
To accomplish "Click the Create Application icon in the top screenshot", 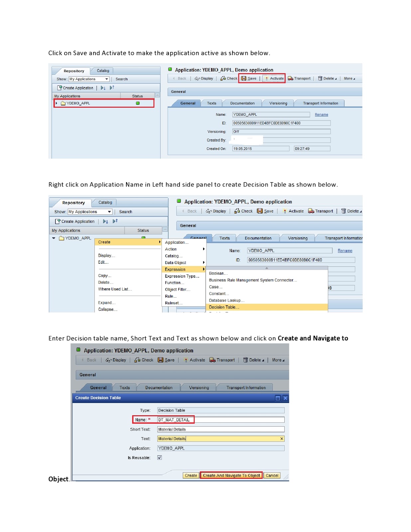I will coord(60,88).
